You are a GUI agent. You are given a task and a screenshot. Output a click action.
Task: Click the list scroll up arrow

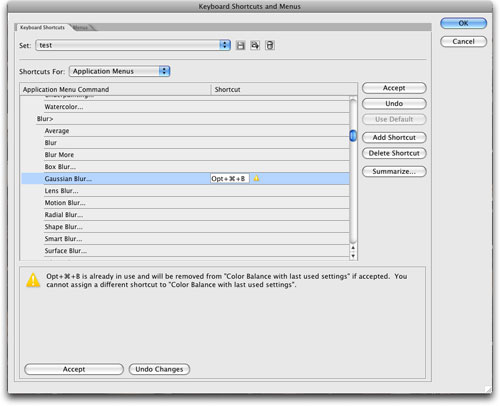[353, 248]
